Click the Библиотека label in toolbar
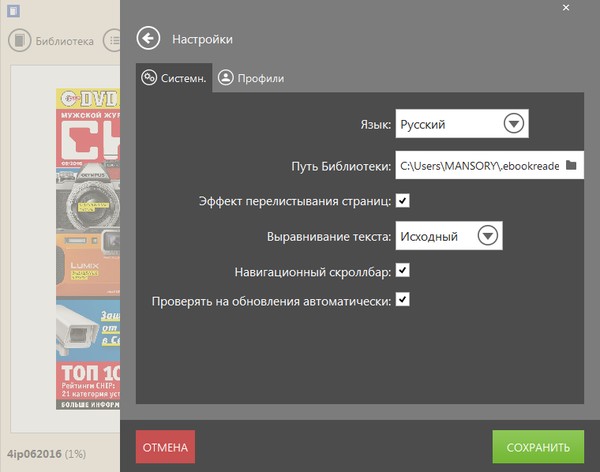Image resolution: width=600 pixels, height=472 pixels. [x=64, y=41]
